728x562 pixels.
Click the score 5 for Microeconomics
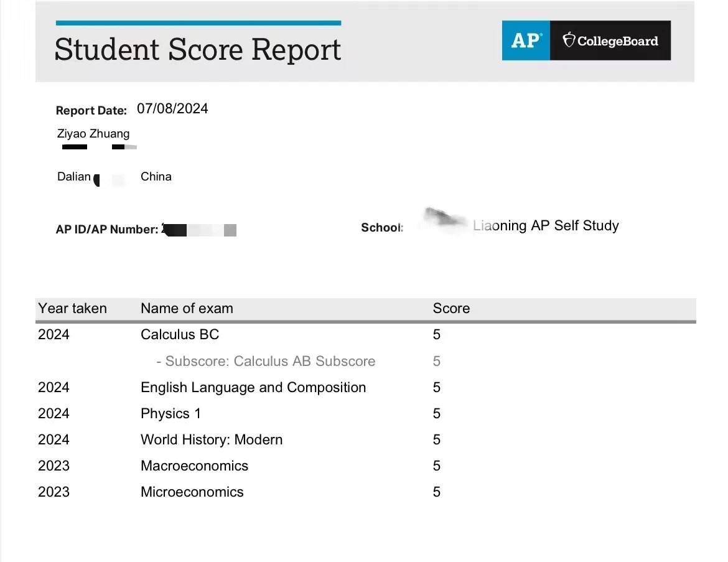tap(436, 492)
